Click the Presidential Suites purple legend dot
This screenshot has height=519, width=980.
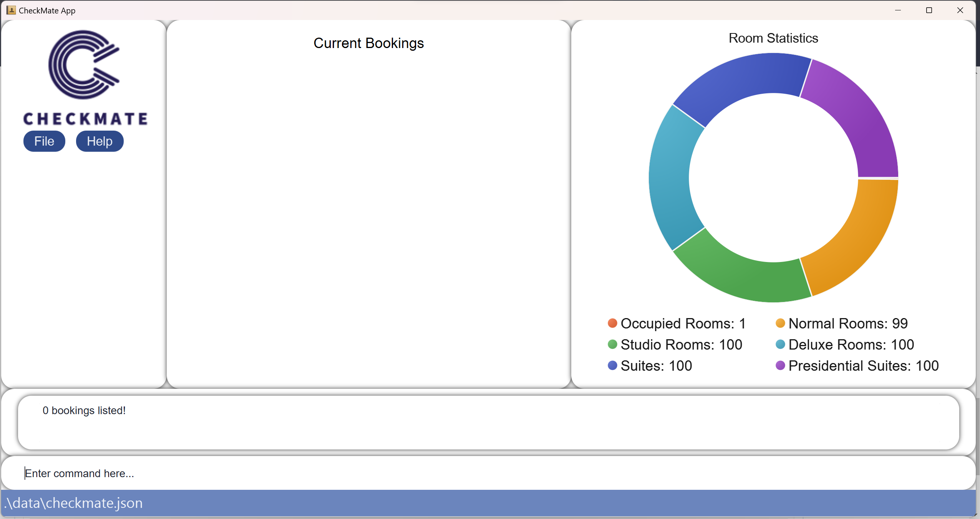pyautogui.click(x=780, y=365)
